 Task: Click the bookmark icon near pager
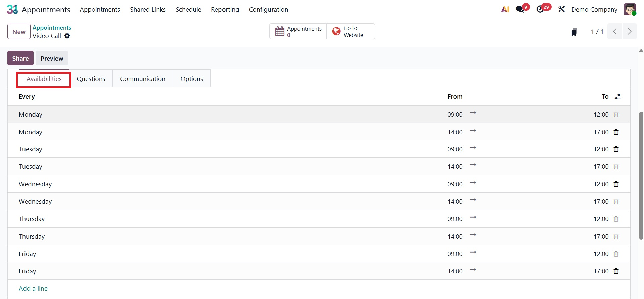click(x=574, y=32)
